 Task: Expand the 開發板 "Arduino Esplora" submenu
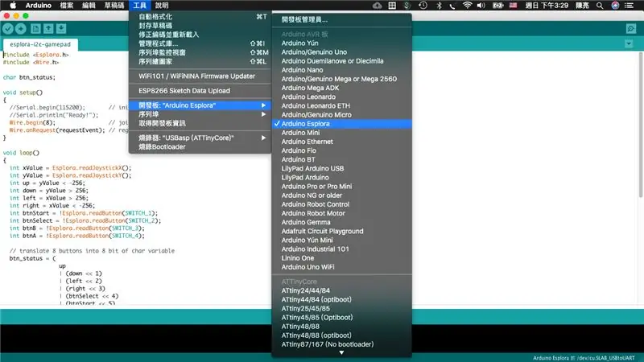click(x=200, y=105)
